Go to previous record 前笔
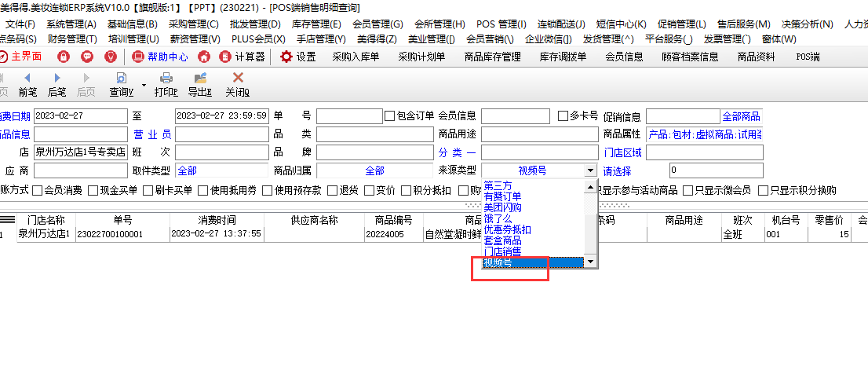Viewport: 868px width, 381px height. [27, 86]
